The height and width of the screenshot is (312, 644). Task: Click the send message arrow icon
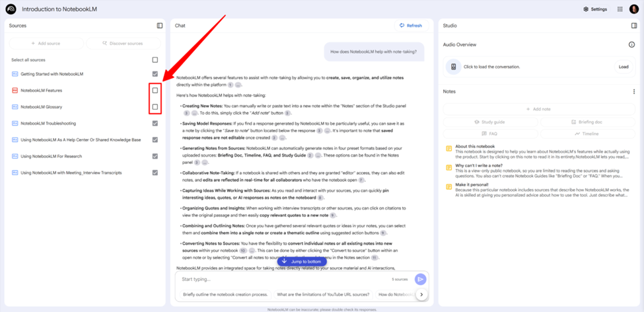[x=420, y=280]
